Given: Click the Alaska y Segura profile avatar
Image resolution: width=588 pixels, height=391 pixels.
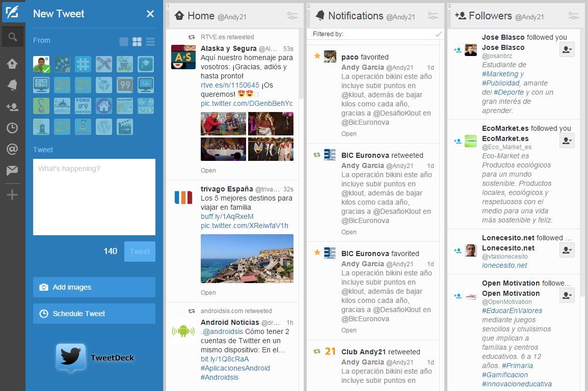Looking at the screenshot, I should coord(183,57).
